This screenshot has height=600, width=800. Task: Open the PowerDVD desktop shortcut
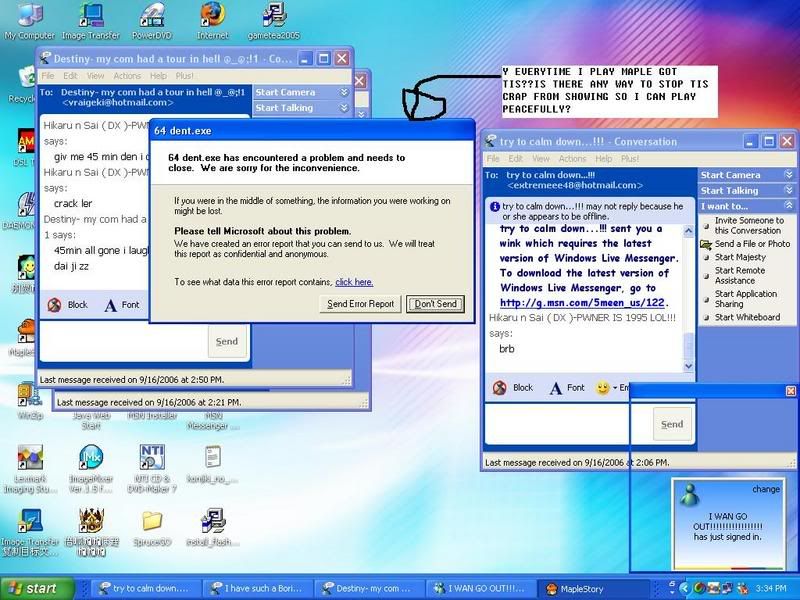click(x=152, y=17)
